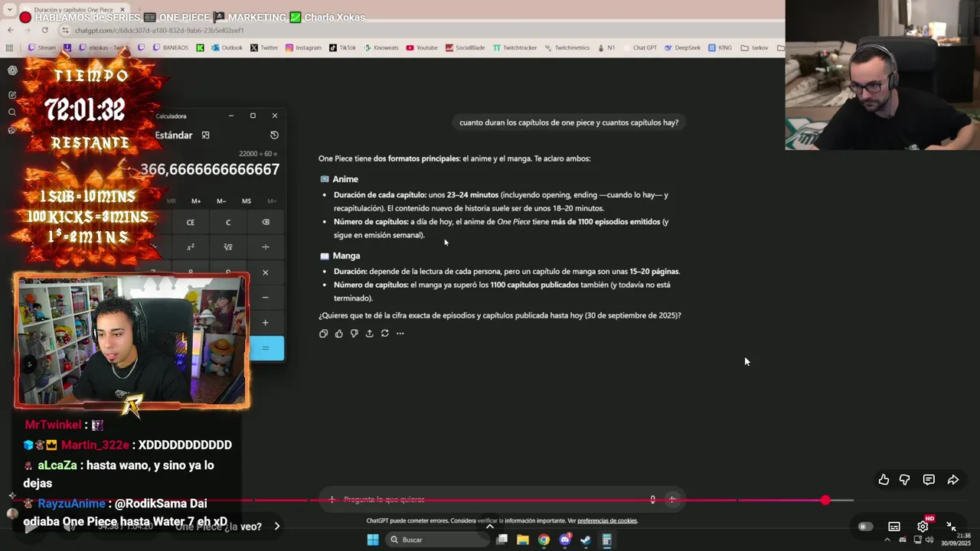The width and height of the screenshot is (980, 551).
Task: Click the calculator CE key
Action: [191, 223]
